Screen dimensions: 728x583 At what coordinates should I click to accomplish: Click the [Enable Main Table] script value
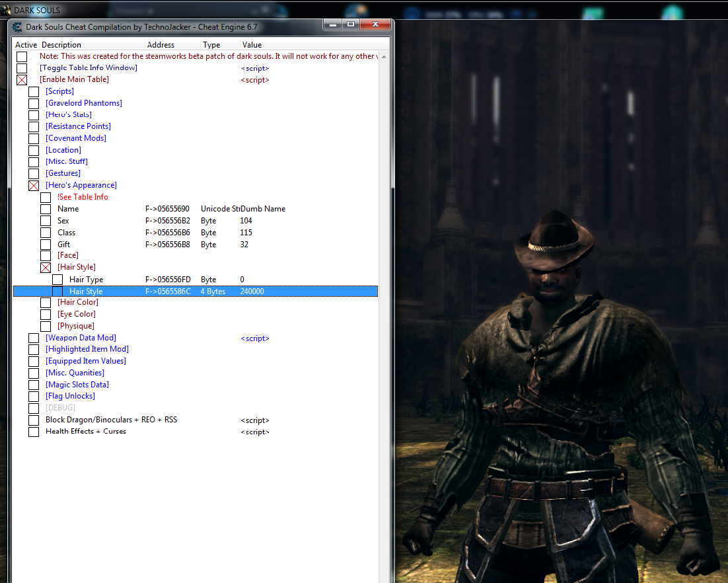pos(255,80)
